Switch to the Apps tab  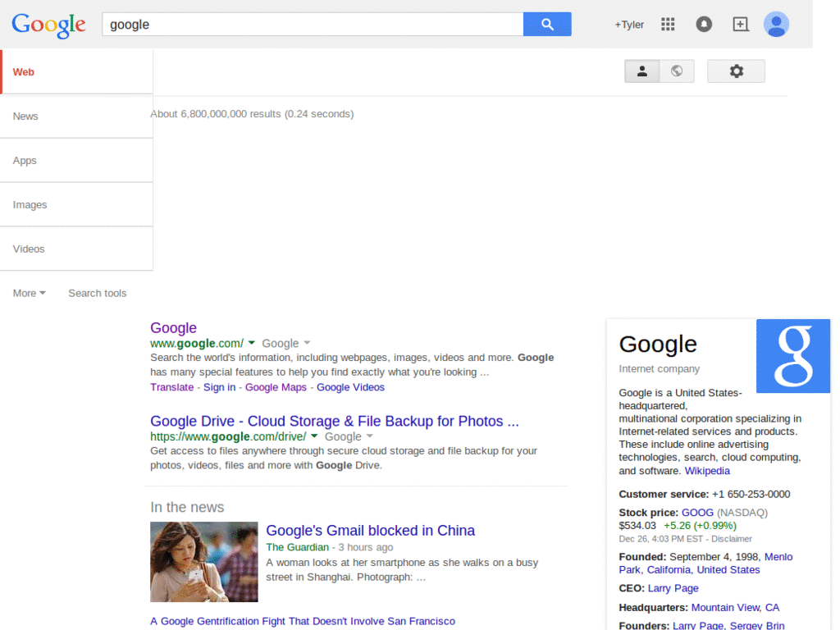[x=76, y=161]
